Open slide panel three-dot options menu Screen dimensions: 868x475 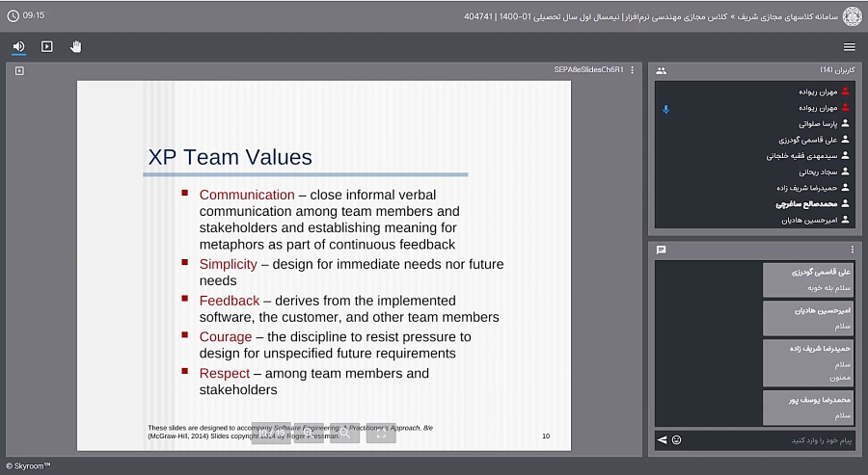tap(633, 69)
